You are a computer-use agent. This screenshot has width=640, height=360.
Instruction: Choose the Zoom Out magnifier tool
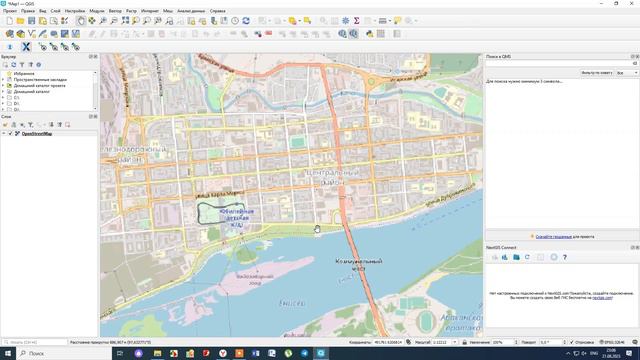(x=114, y=21)
